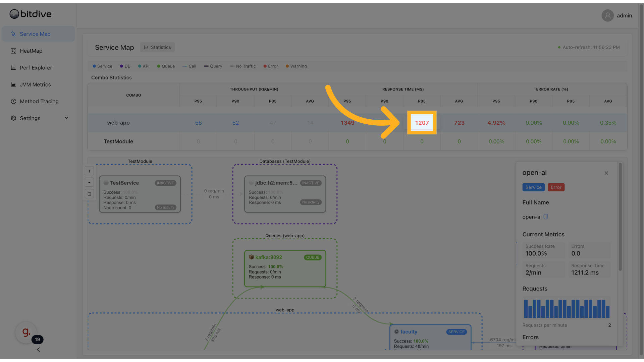Viewport: 644px width, 362px height.
Task: Select the TestModule combo row
Action: [x=357, y=141]
